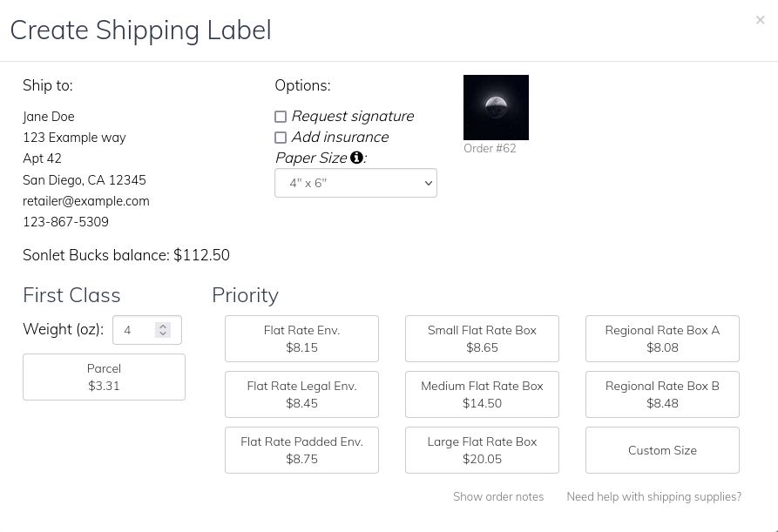Show order notes link

coord(498,496)
